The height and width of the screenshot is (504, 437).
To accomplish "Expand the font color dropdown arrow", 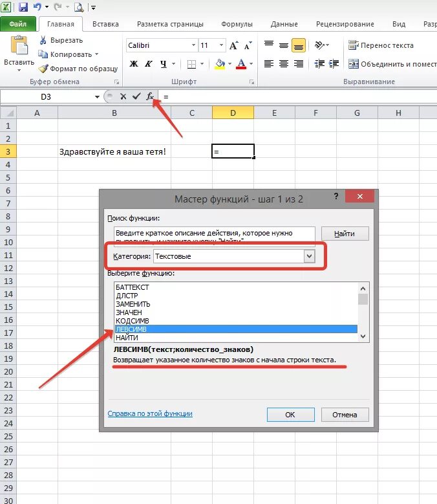I will 251,63.
